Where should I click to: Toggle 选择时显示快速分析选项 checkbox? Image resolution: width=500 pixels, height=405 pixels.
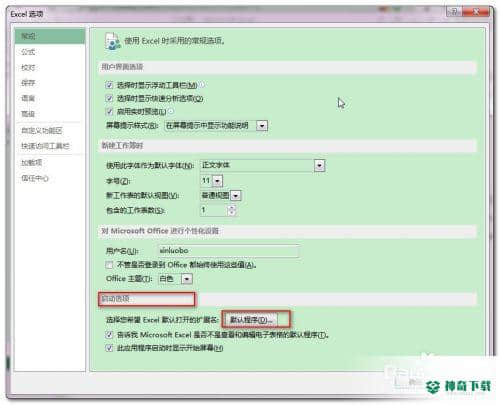(109, 98)
